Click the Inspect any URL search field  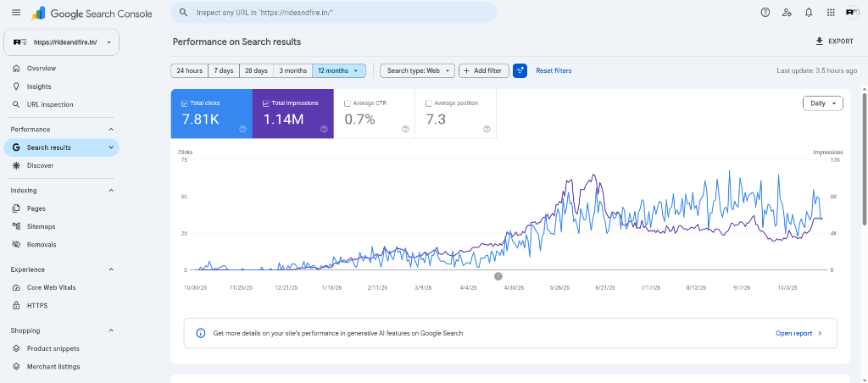point(333,12)
